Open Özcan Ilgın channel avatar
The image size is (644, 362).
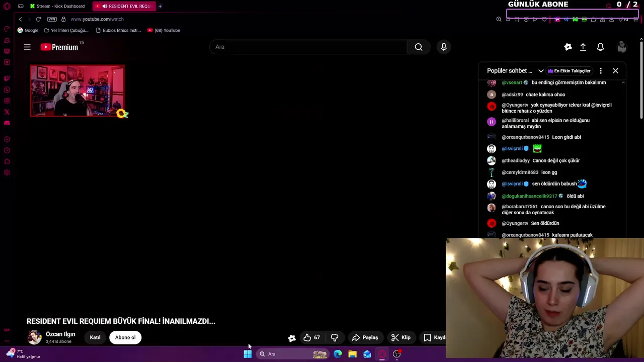click(x=34, y=337)
